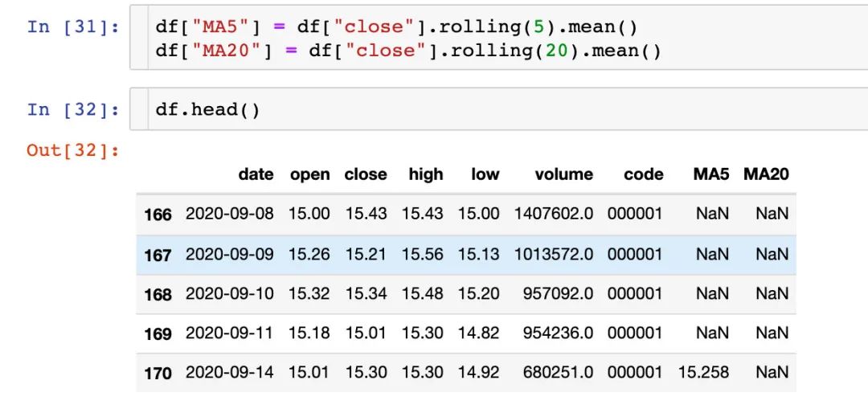
Task: Click the open column header
Action: (x=309, y=174)
